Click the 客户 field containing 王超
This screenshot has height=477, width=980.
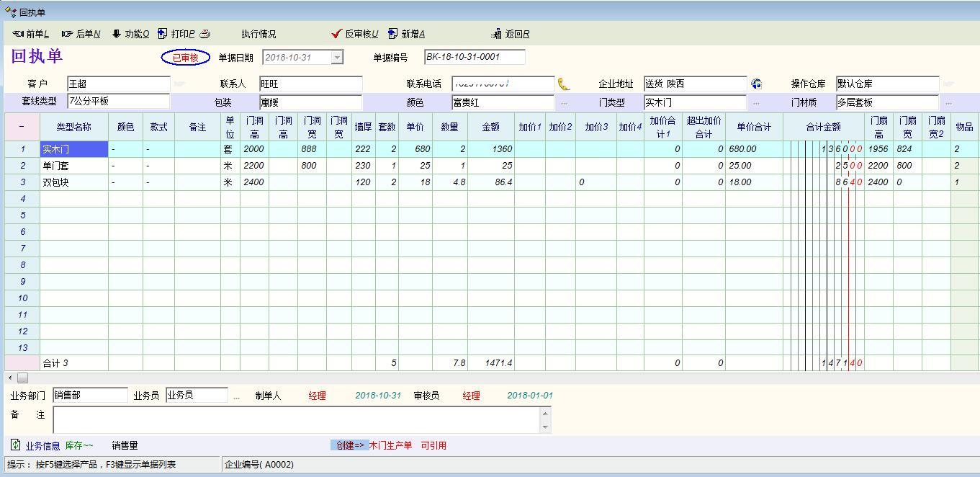click(x=119, y=84)
